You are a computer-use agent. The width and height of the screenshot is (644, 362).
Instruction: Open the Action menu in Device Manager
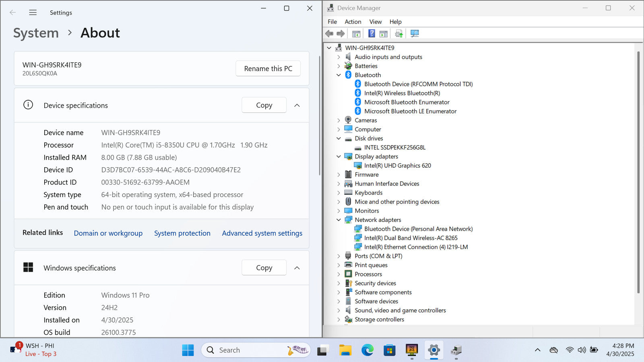353,22
